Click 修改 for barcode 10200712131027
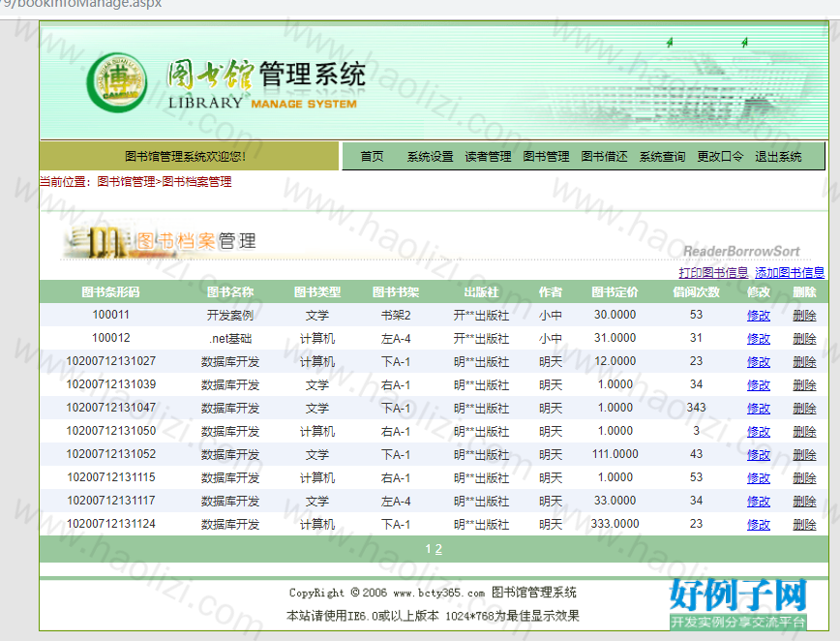The height and width of the screenshot is (641, 840). coord(759,362)
